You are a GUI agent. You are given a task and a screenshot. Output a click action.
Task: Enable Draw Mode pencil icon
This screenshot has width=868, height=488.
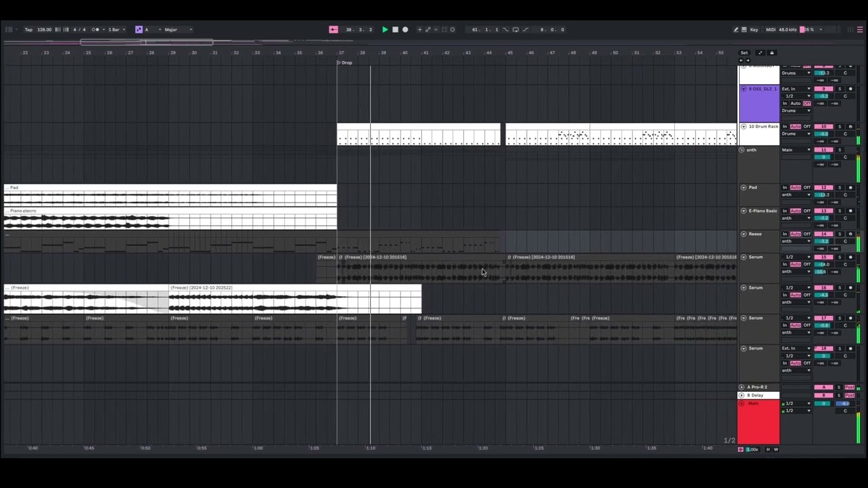click(736, 29)
